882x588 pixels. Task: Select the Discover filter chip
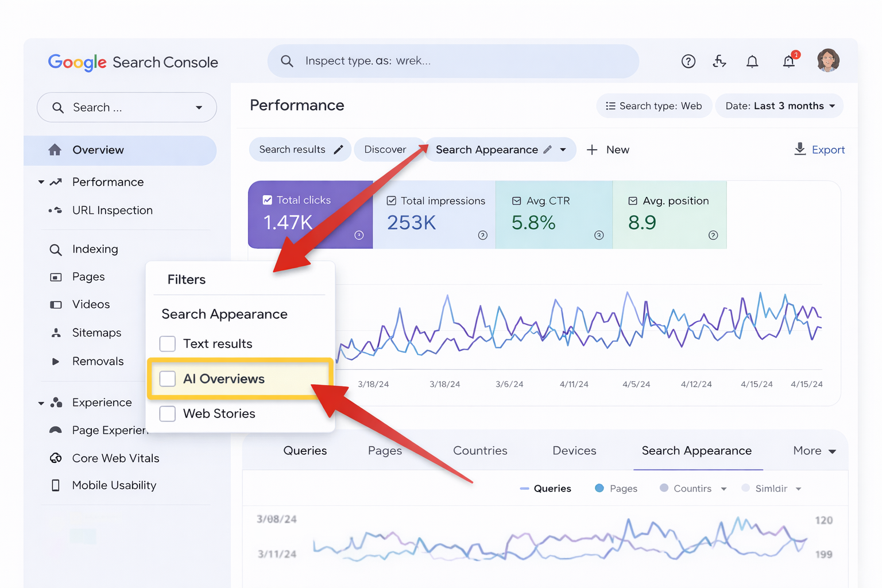point(388,149)
